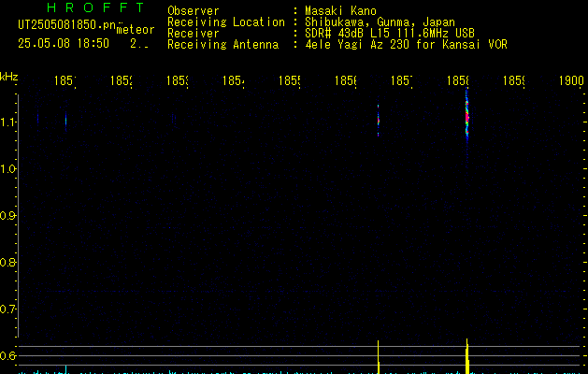Click the 1858 time axis label
The height and width of the screenshot is (374, 588).
tap(457, 80)
